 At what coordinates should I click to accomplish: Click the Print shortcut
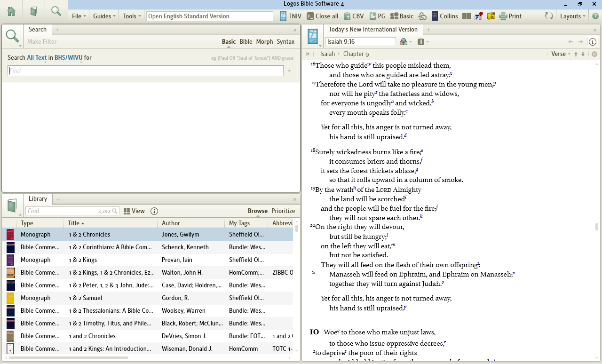(x=510, y=16)
